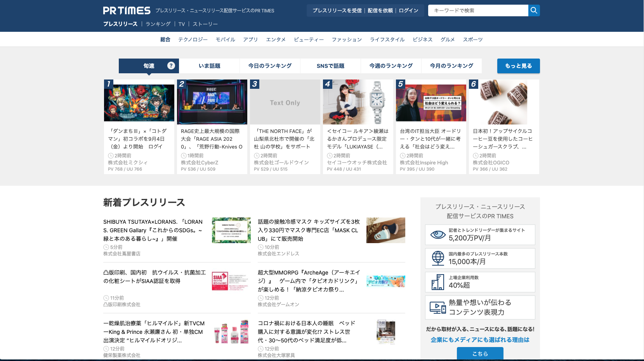Viewport: 644px width, 361px height.
Task: Click the search magnifier button
Action: click(x=534, y=10)
